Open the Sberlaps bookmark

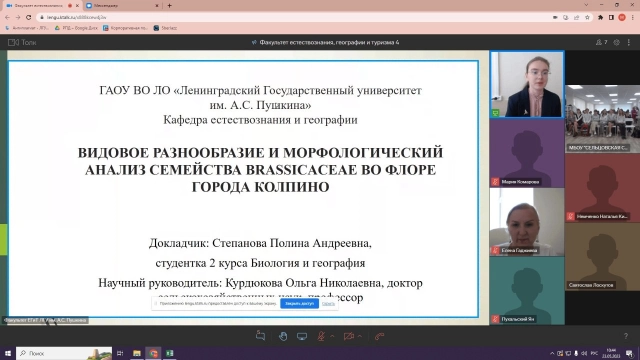coord(165,28)
